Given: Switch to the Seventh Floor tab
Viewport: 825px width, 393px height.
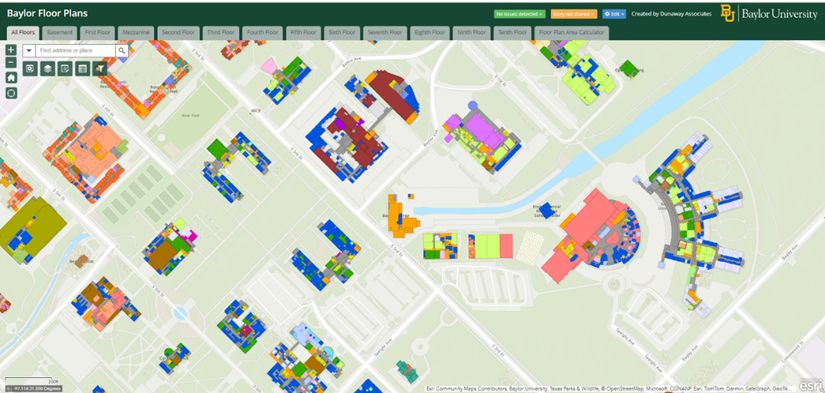Looking at the screenshot, I should (385, 33).
